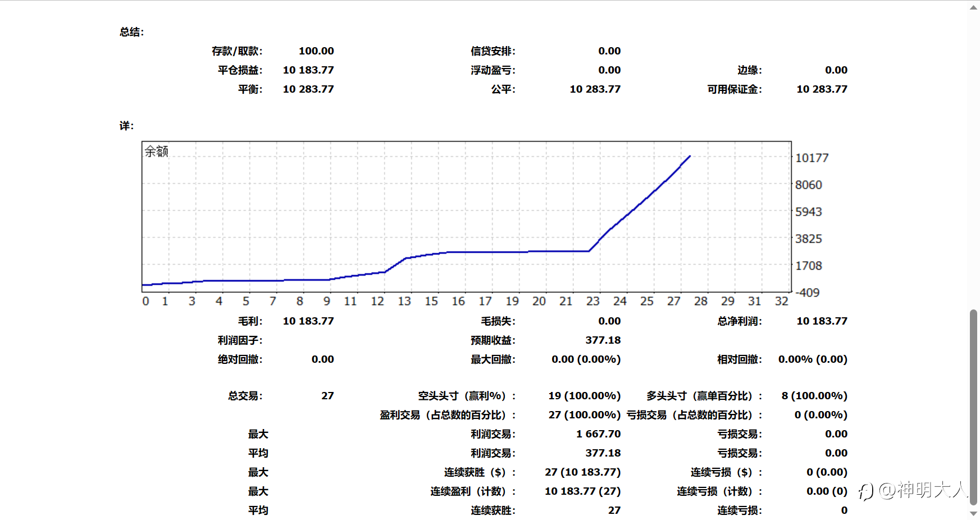Click the 连续获胜 ($) value 27 (10 183.77)
The height and width of the screenshot is (520, 980).
[583, 472]
